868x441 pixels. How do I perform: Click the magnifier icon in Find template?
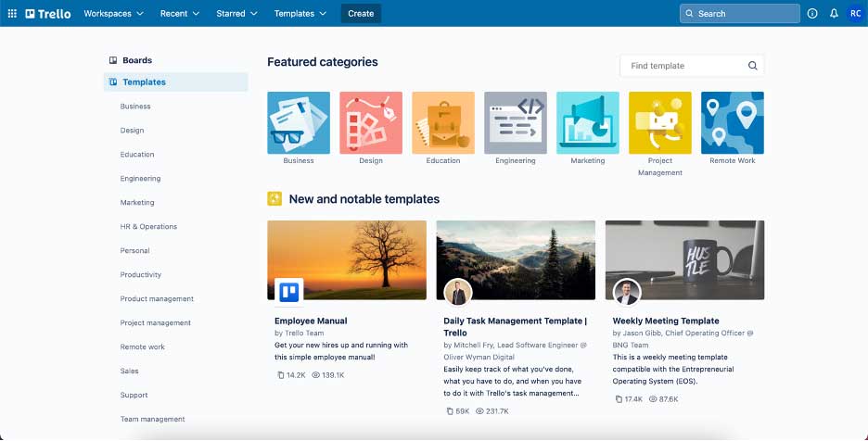pos(752,65)
